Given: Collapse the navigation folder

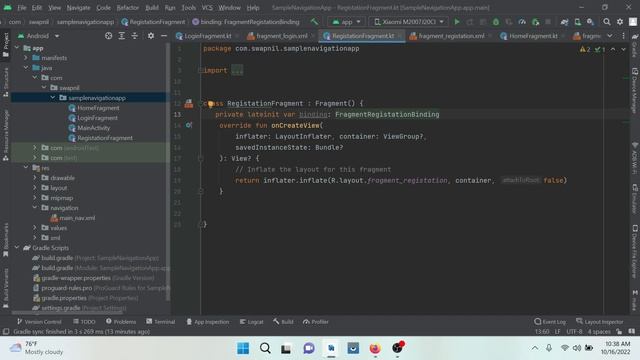Looking at the screenshot, I should [x=35, y=208].
